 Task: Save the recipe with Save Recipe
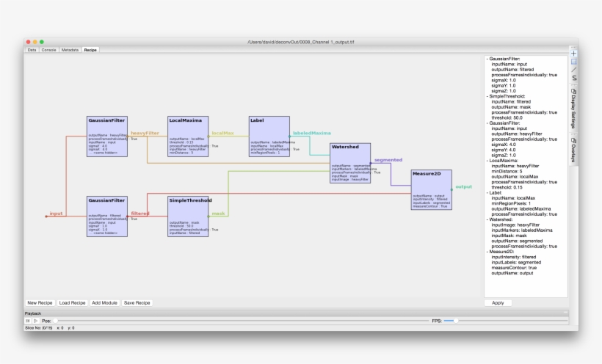[137, 302]
